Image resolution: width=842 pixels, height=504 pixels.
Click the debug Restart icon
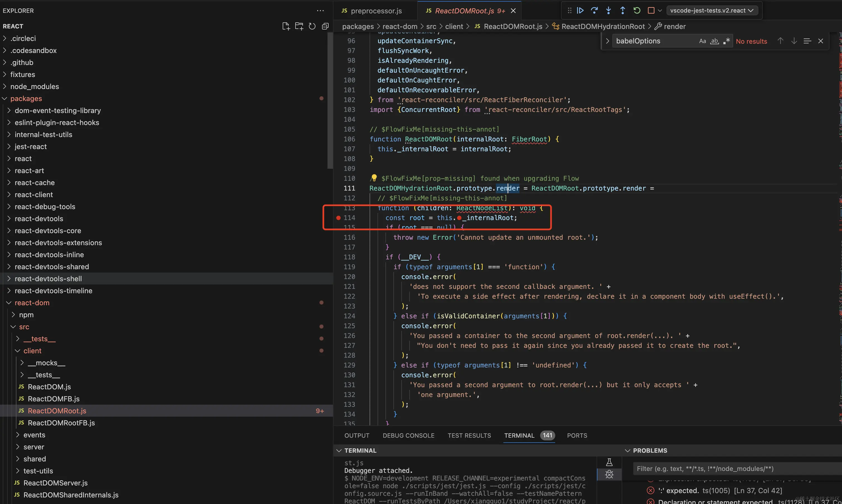pyautogui.click(x=637, y=11)
